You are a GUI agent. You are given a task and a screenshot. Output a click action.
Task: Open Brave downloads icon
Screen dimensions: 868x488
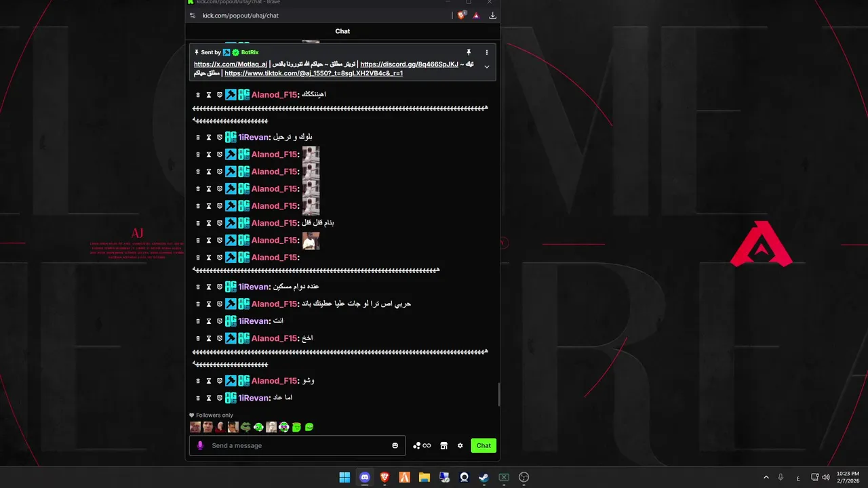[x=492, y=15]
